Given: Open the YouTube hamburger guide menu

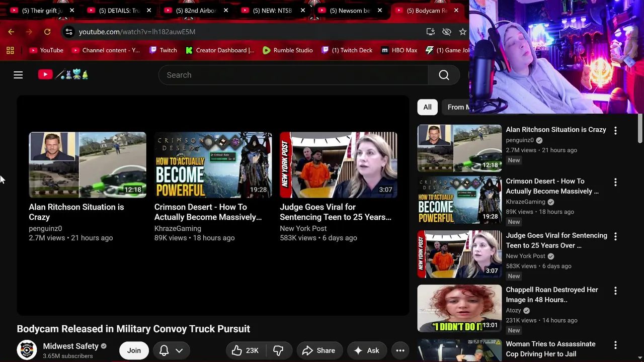Looking at the screenshot, I should coord(18,75).
